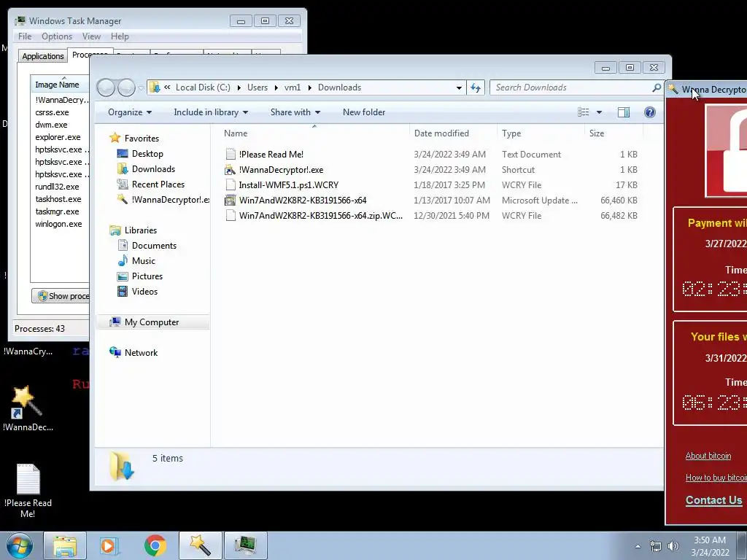Click the change view icon
Image resolution: width=747 pixels, height=560 pixels.
(x=583, y=112)
